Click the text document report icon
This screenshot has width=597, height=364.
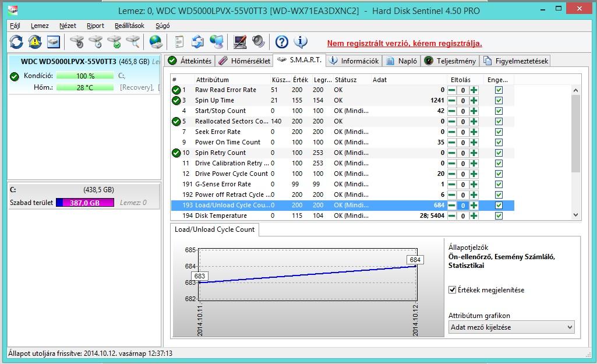point(179,41)
